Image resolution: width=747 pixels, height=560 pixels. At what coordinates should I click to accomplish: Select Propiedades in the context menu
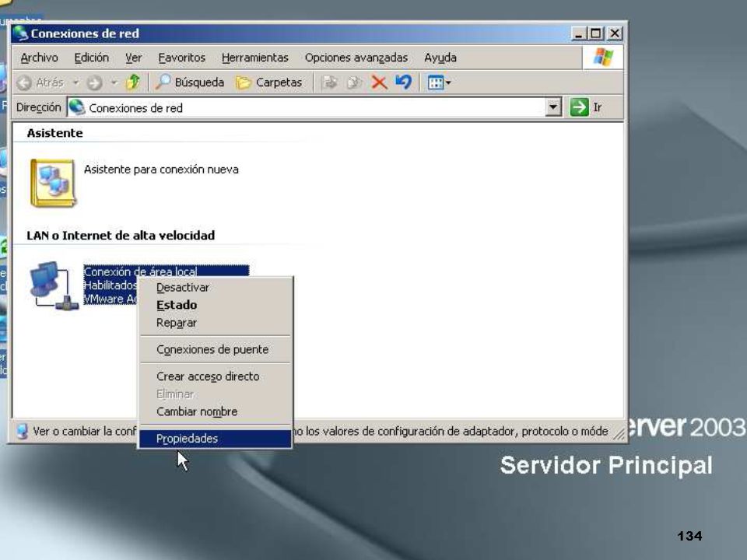[216, 439]
